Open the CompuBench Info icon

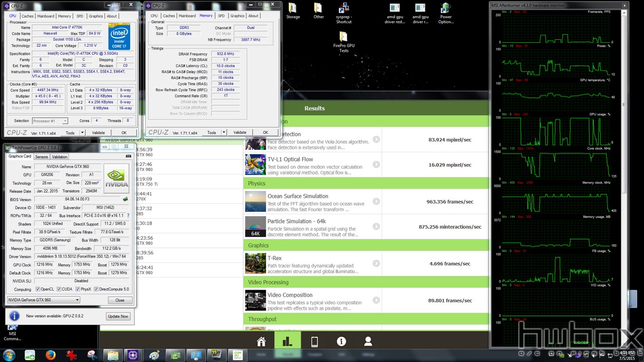pos(342,342)
